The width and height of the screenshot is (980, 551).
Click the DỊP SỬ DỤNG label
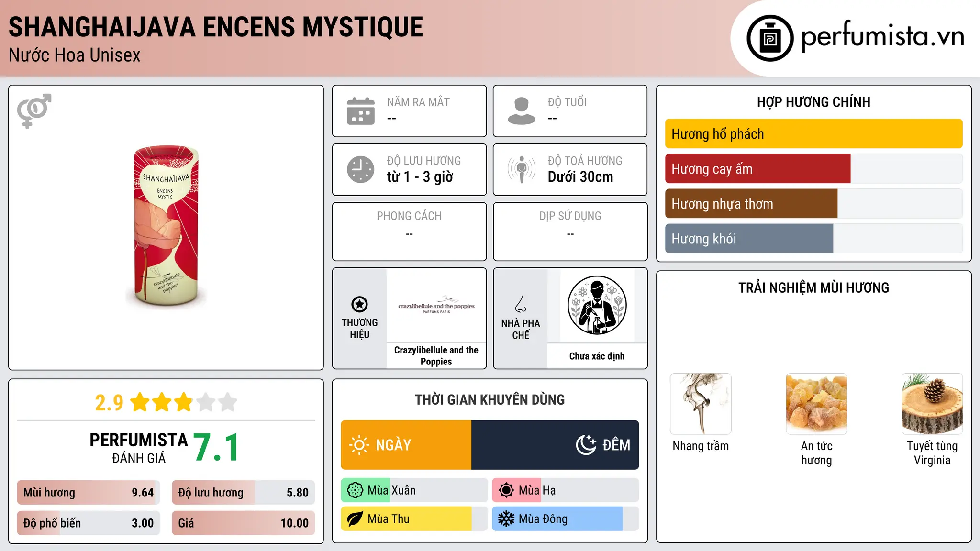[570, 216]
